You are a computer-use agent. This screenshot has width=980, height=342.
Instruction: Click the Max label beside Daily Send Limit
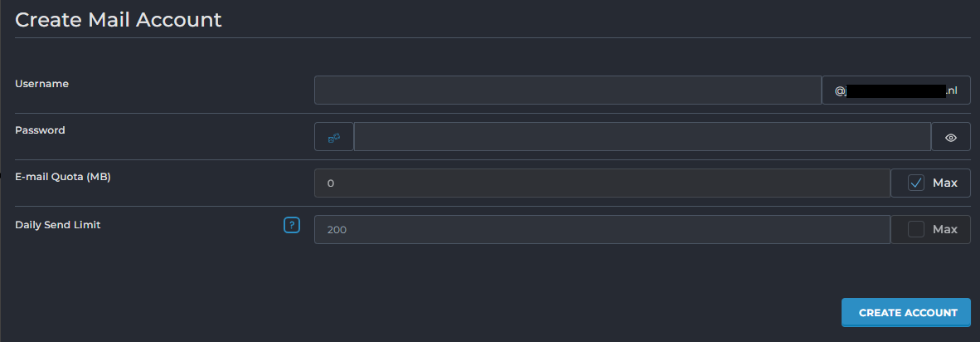pos(944,230)
